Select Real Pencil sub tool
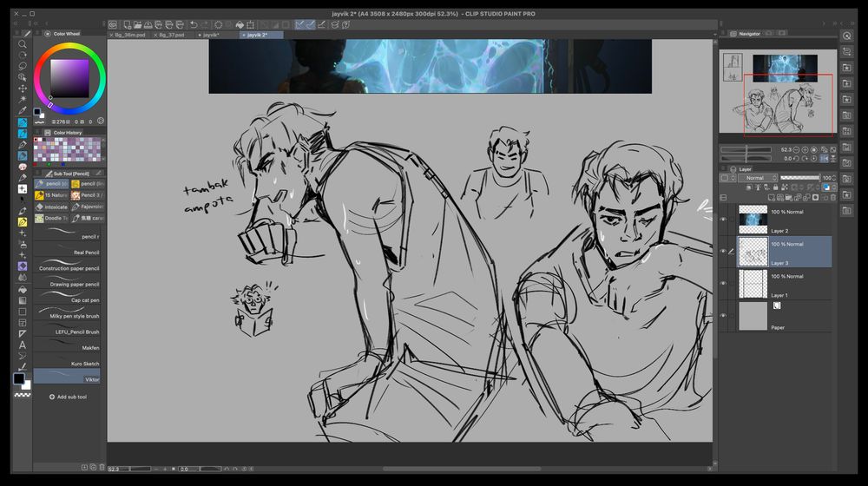The image size is (868, 486). (67, 250)
